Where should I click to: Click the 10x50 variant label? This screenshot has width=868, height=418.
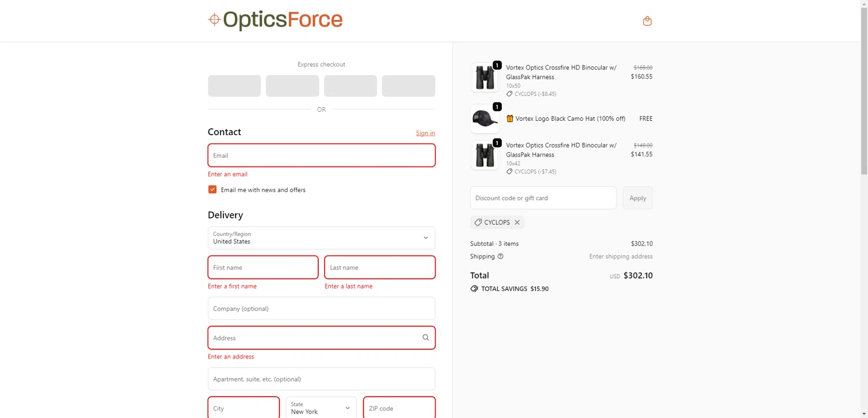513,86
